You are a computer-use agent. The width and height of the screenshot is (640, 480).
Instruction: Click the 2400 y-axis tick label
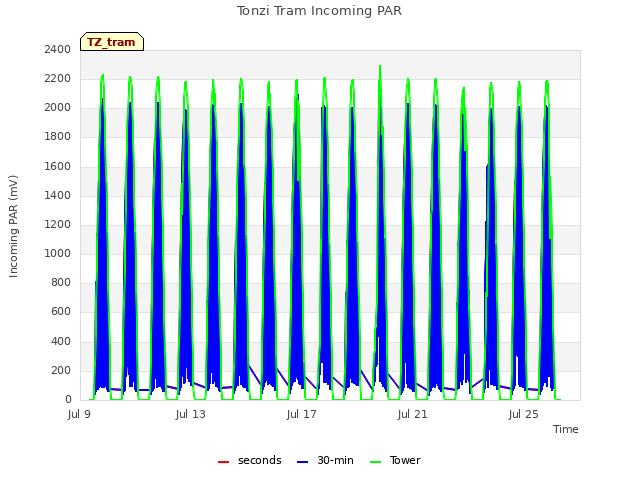point(58,50)
